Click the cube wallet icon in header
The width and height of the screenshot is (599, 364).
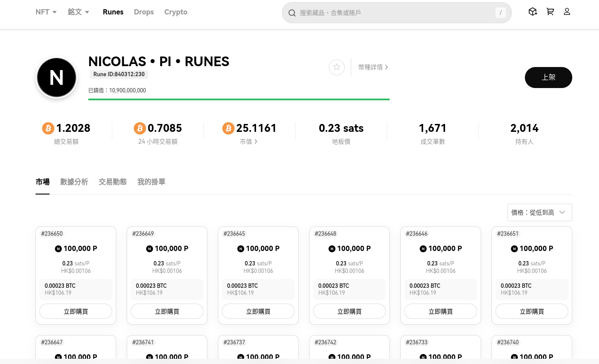coord(533,12)
